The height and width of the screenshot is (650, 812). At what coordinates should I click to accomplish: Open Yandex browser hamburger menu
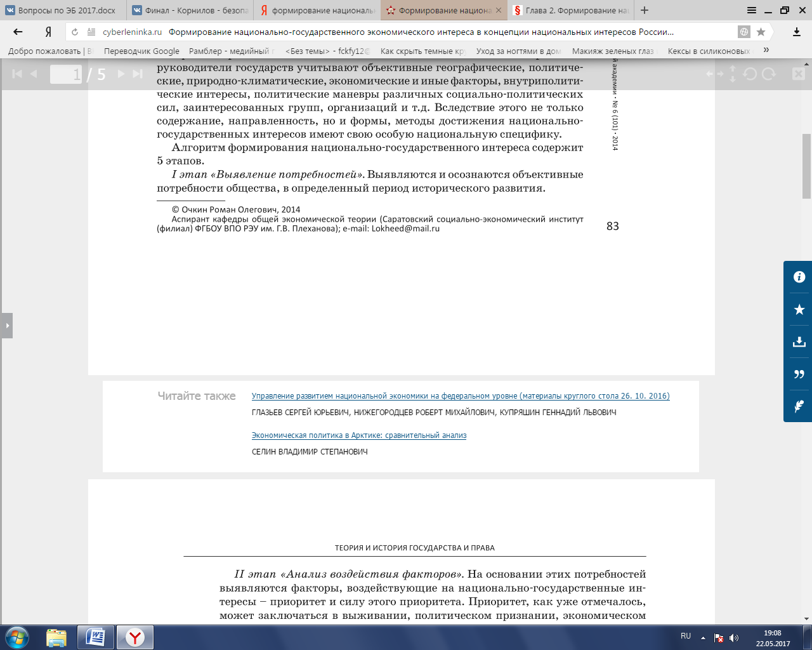(752, 10)
